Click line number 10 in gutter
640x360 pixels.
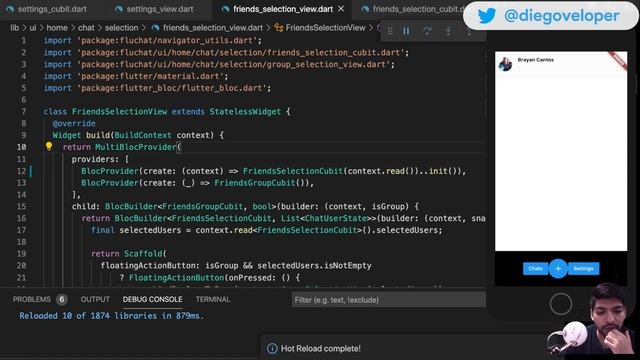[x=21, y=147]
